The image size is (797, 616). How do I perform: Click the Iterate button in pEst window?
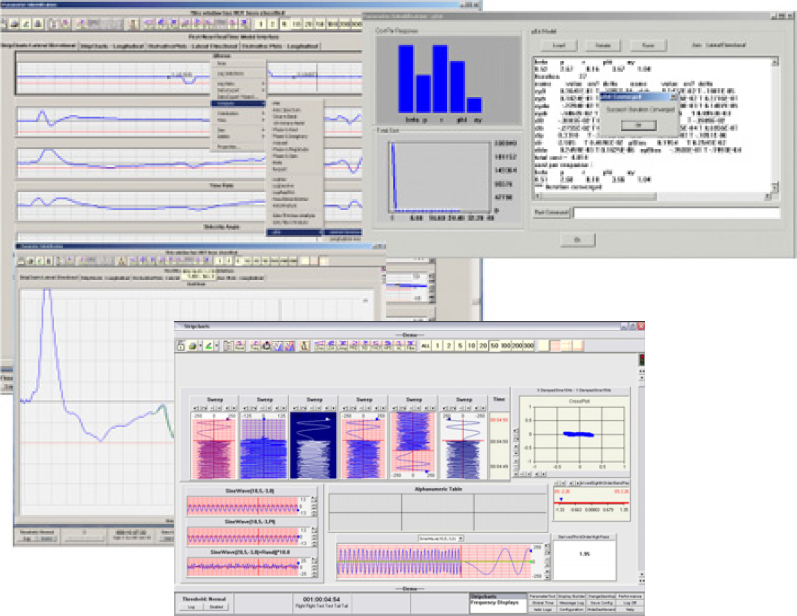tap(603, 46)
